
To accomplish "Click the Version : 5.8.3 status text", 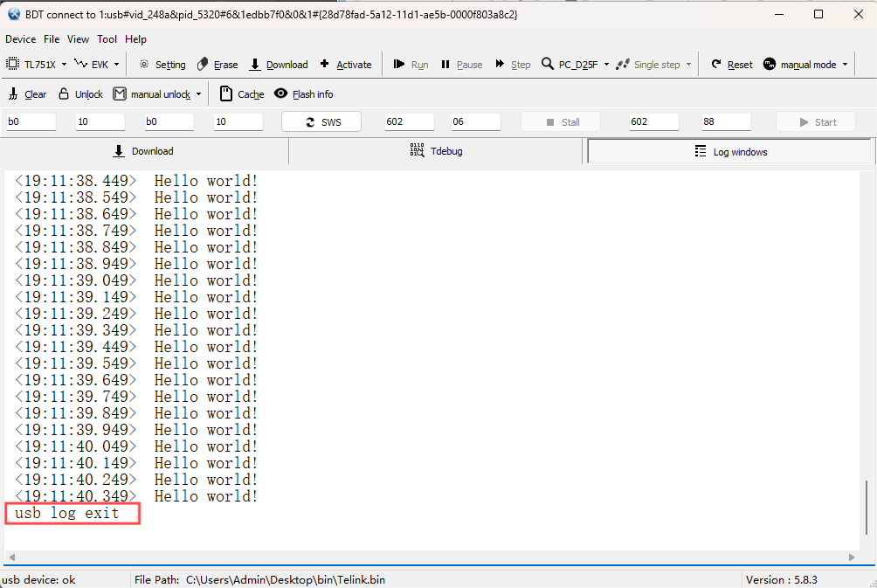I will pos(782,579).
